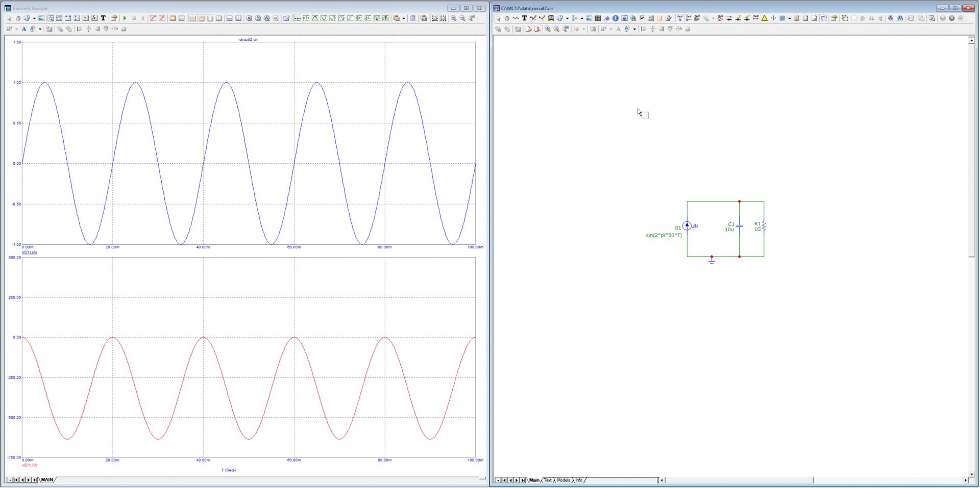Click the crosshair cursor icon in schematic toolbar
The height and width of the screenshot is (488, 980).
pyautogui.click(x=774, y=18)
